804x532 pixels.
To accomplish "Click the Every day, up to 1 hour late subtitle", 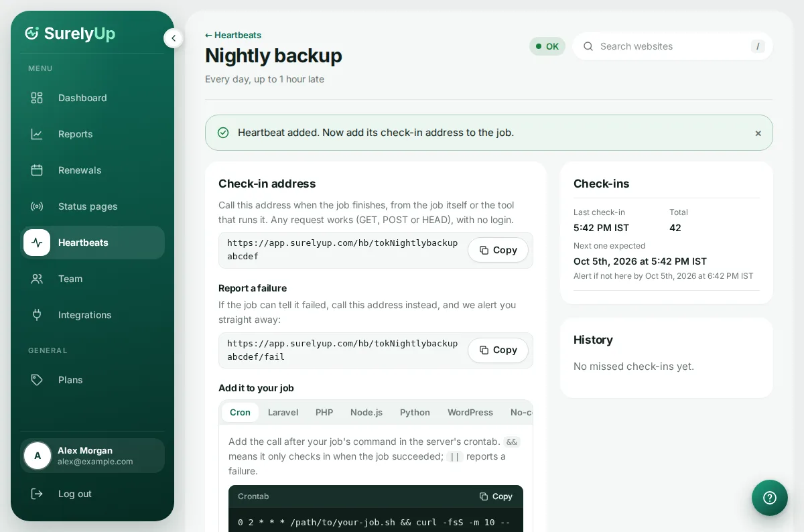I will [265, 79].
